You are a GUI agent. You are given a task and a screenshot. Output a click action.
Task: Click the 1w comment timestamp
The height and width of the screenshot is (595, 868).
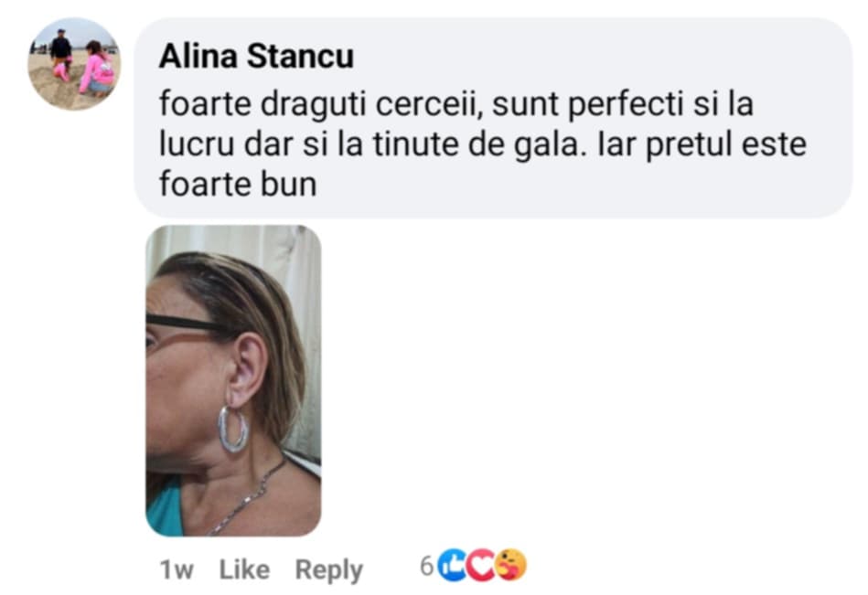(x=177, y=569)
